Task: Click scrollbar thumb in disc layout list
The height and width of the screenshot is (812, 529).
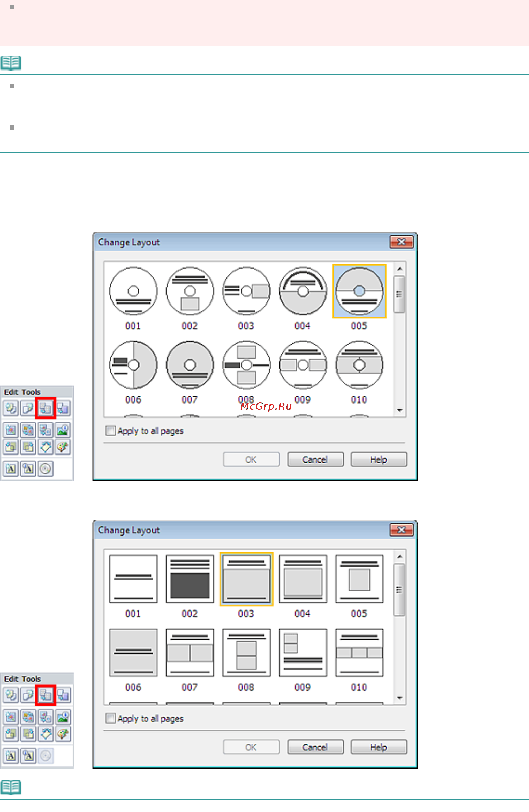Action: click(x=399, y=294)
